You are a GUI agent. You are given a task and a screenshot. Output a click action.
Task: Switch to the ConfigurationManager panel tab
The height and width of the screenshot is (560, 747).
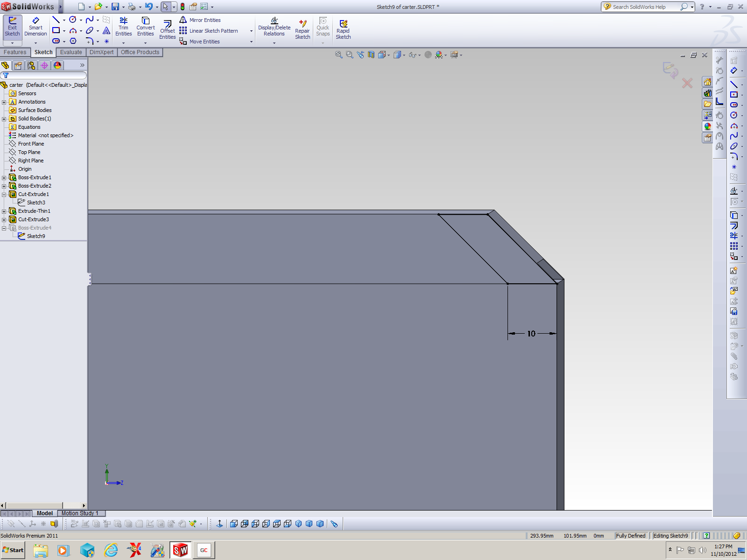click(x=31, y=65)
